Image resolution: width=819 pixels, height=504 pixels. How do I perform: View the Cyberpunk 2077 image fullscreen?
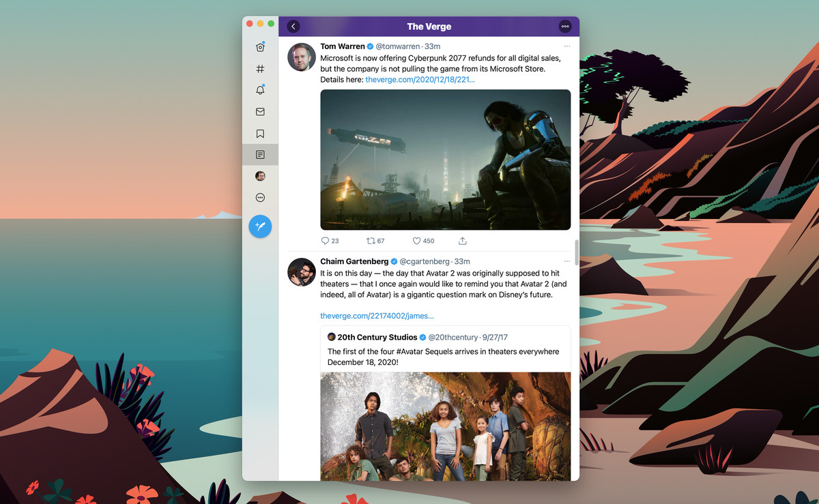click(445, 159)
